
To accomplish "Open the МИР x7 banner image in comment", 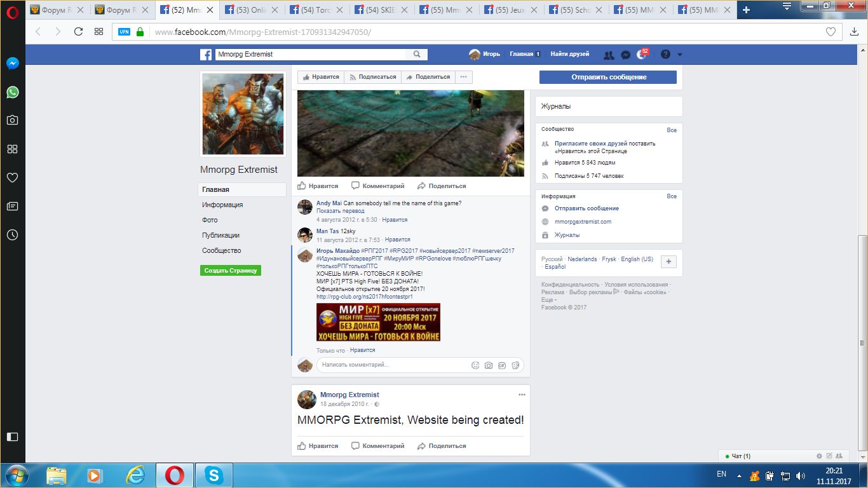I will pos(378,322).
